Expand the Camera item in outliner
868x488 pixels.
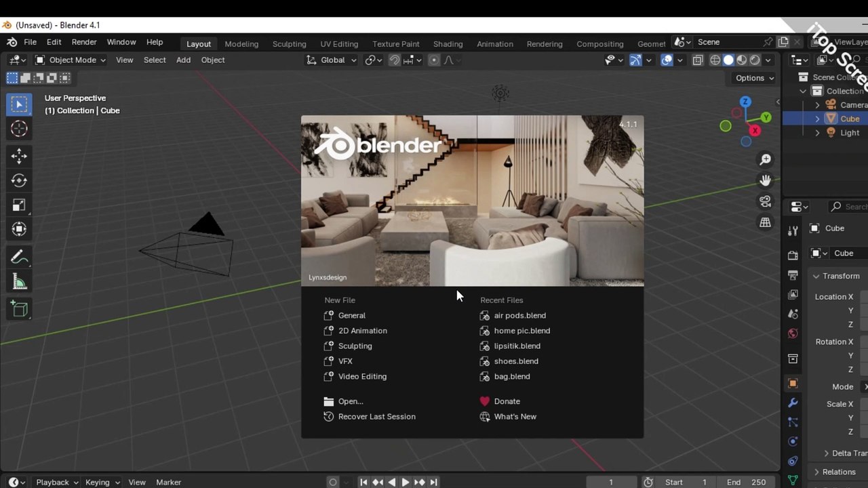pos(817,105)
